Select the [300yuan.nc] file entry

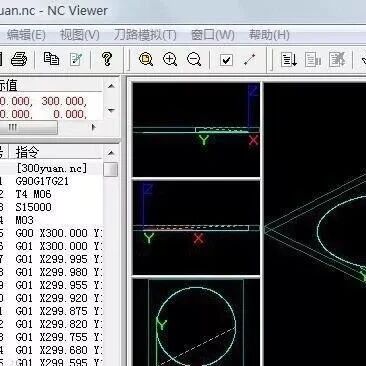(51, 168)
